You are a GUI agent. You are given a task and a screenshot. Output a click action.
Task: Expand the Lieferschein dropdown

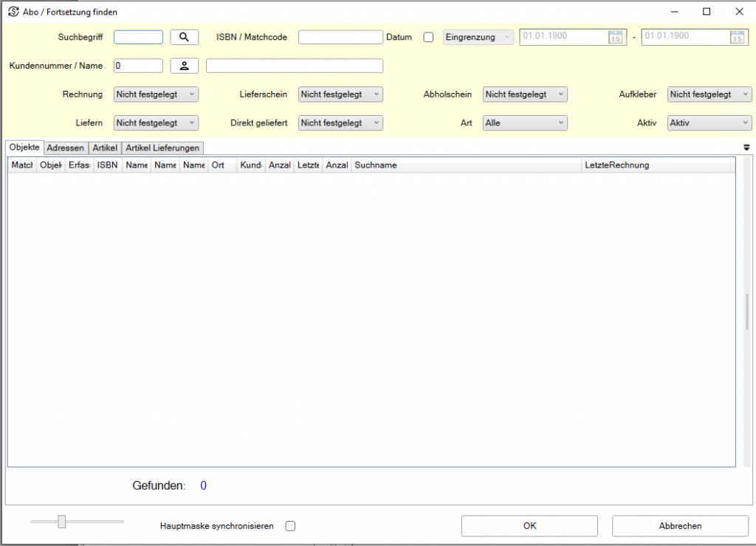tap(340, 94)
